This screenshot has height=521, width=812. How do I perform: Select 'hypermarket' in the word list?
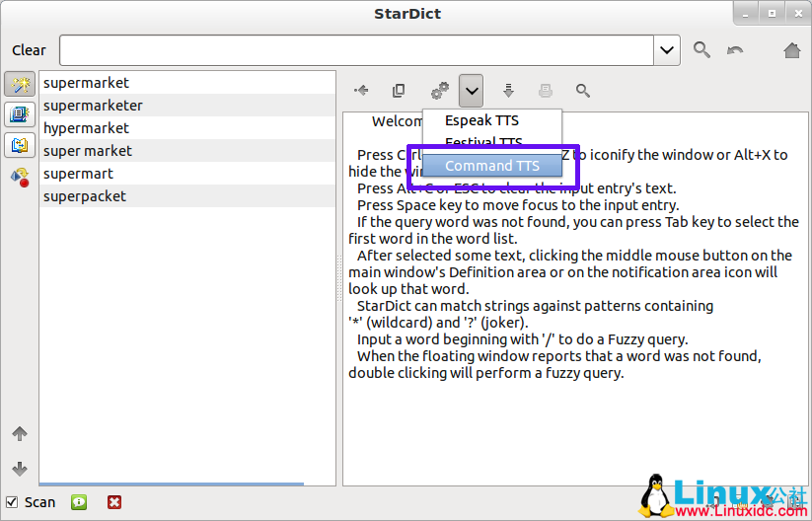pos(187,128)
